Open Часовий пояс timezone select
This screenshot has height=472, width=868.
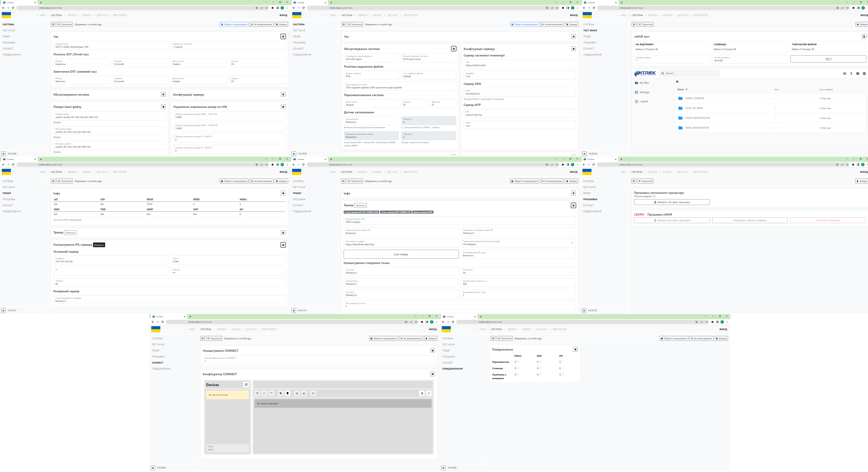[111, 46]
